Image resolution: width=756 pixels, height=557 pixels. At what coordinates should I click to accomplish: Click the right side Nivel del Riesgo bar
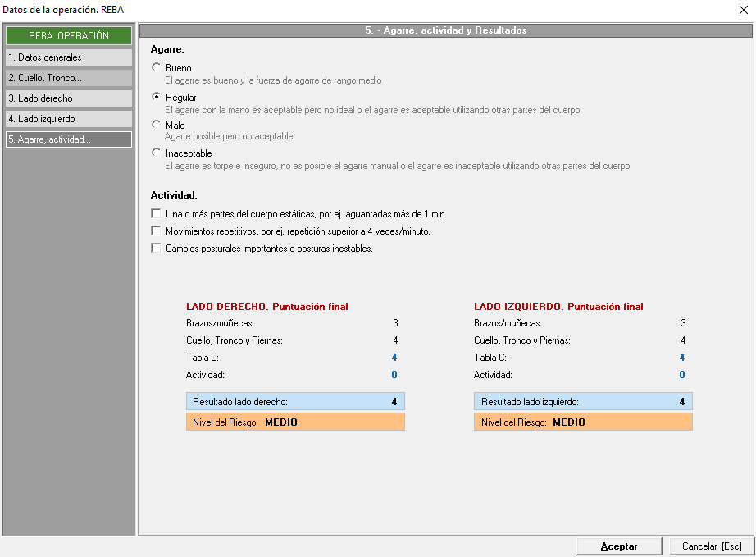click(x=295, y=422)
